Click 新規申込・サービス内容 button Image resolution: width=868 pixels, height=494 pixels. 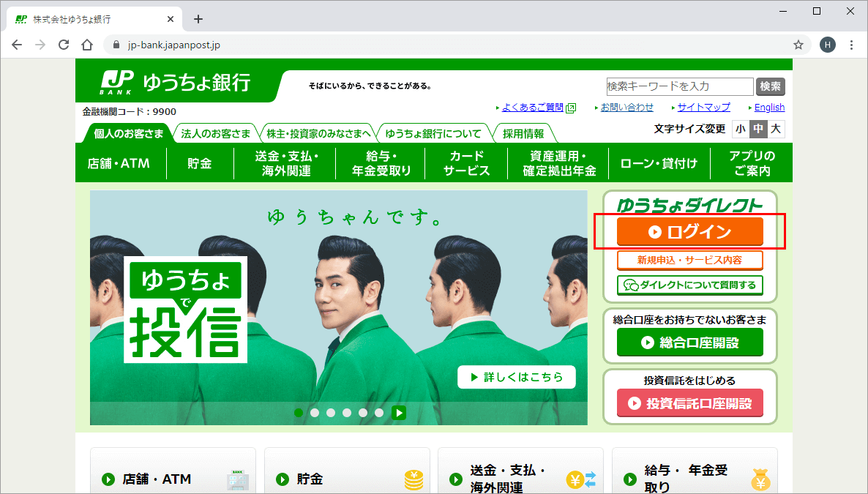pos(689,260)
